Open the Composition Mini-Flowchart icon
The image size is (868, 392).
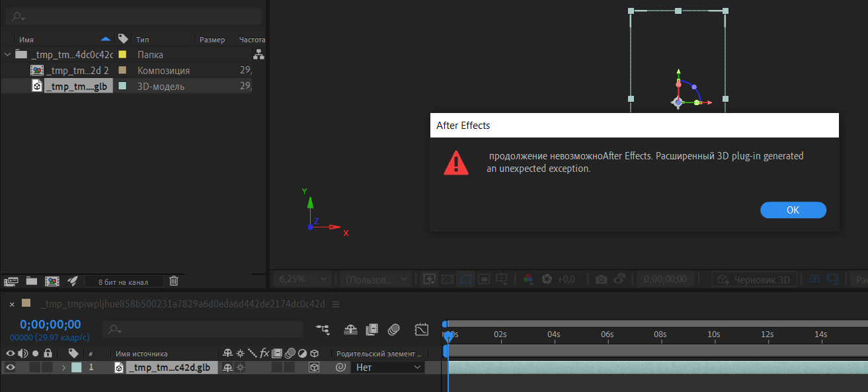click(x=322, y=329)
